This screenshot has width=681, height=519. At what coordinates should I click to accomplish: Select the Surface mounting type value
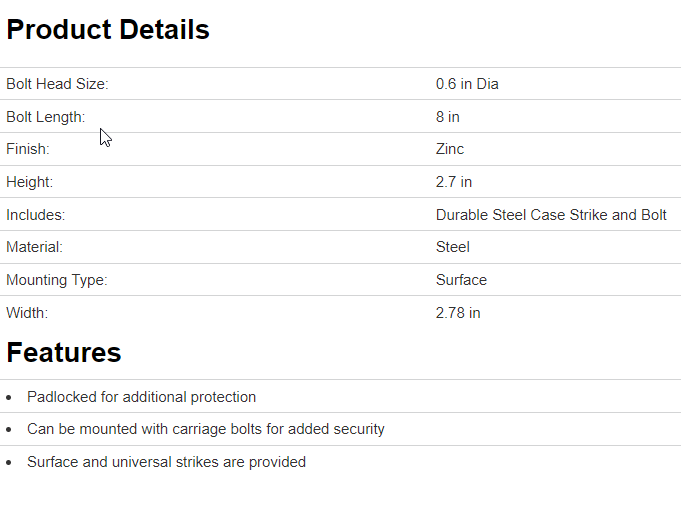click(x=461, y=280)
